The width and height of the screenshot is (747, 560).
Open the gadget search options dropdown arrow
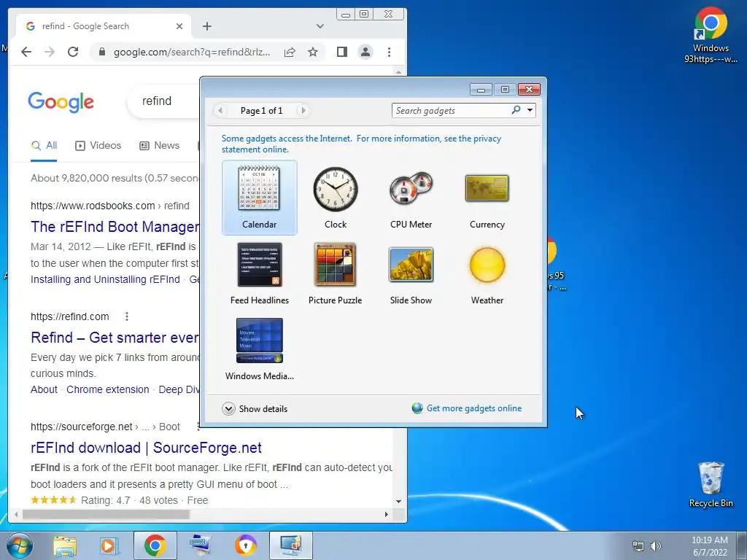click(x=530, y=111)
